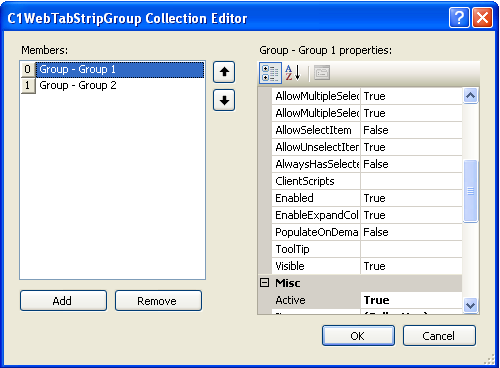Image resolution: width=500 pixels, height=368 pixels.
Task: Move selected member up in list
Action: 224,72
